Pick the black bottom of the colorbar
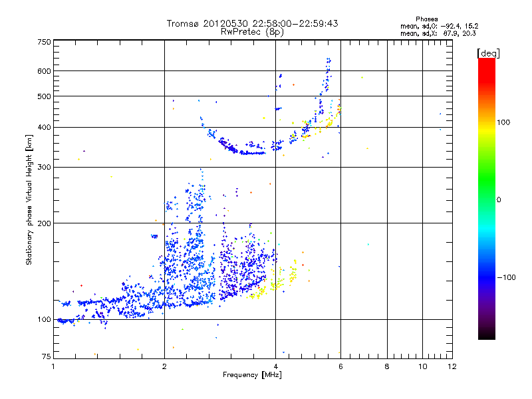532x399 pixels. click(486, 336)
